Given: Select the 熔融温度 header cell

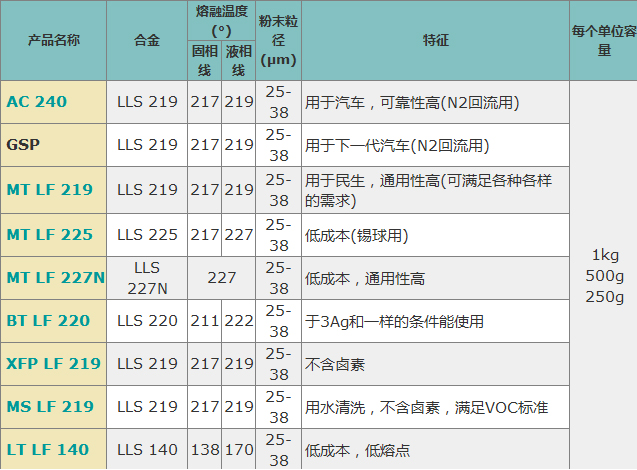Looking at the screenshot, I should coord(221,21).
